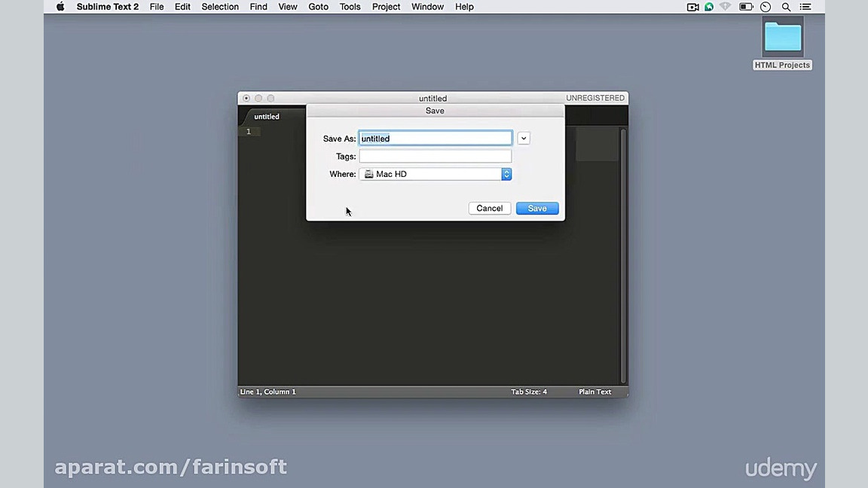
Task: Open the Edit menu
Action: click(x=182, y=7)
